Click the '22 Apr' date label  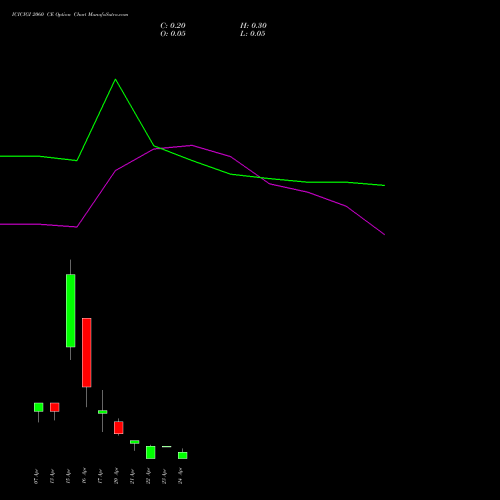pyautogui.click(x=148, y=476)
